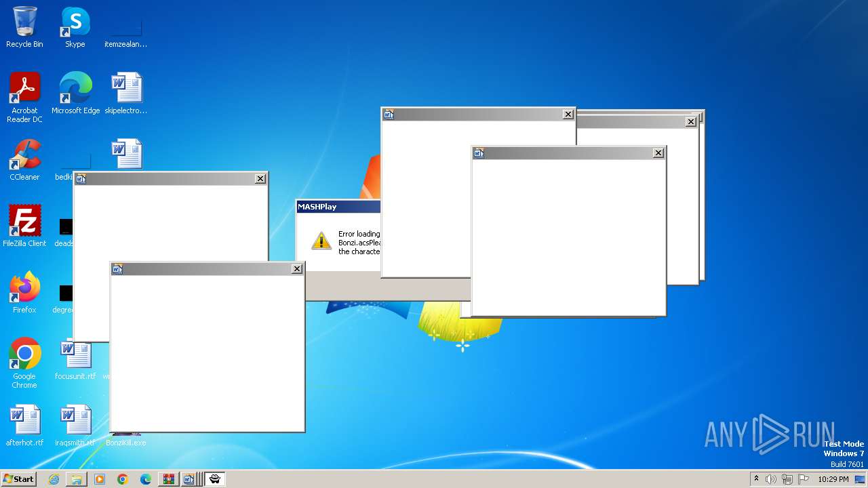The image size is (868, 488).
Task: Launch Skype from the desktop
Action: 75,27
